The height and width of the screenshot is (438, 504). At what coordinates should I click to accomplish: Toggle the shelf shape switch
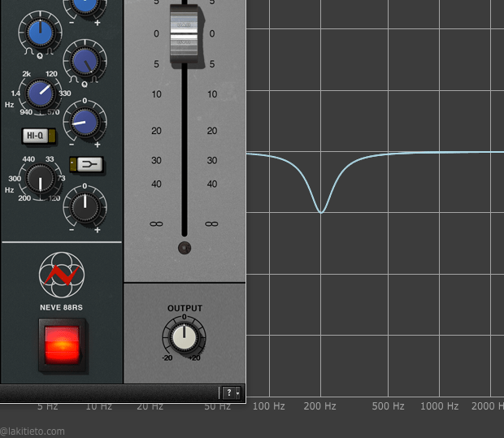84,165
